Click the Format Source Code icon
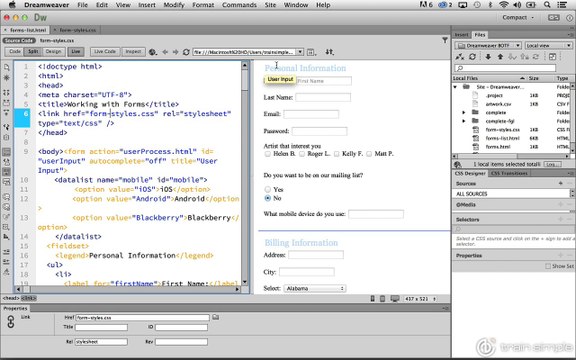Screen dimensions: 576x360 (7, 272)
